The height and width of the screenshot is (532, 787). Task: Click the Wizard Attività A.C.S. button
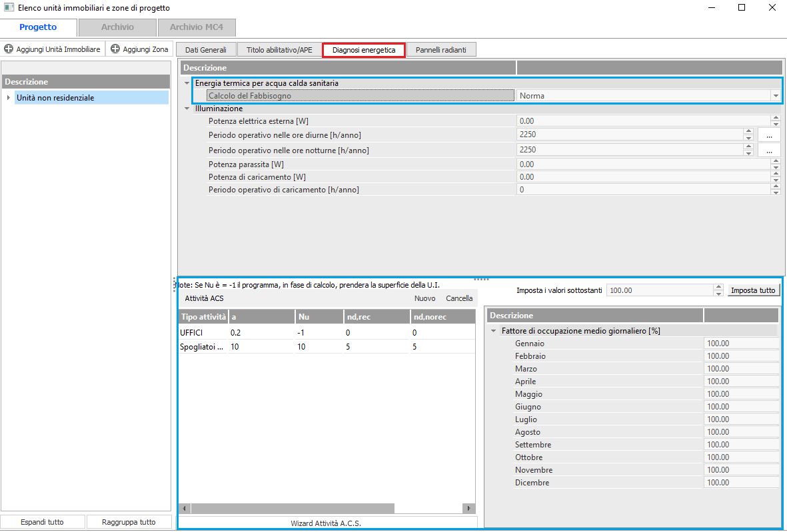(327, 523)
